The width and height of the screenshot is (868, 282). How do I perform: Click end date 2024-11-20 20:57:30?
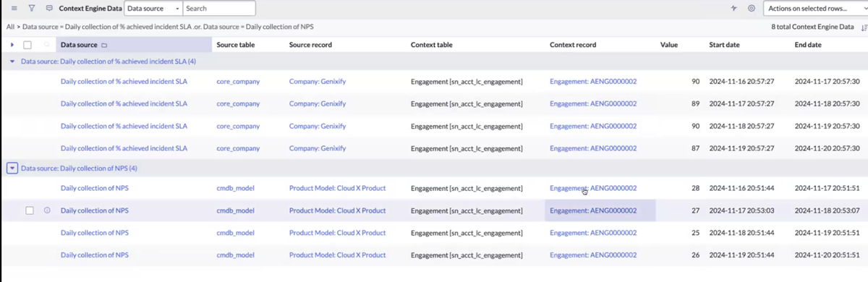point(827,148)
